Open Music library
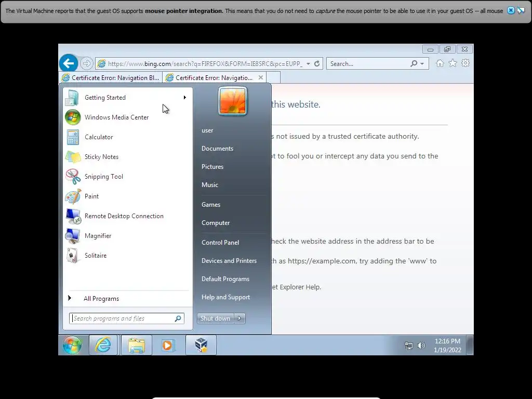Image resolution: width=532 pixels, height=399 pixels. pyautogui.click(x=210, y=185)
